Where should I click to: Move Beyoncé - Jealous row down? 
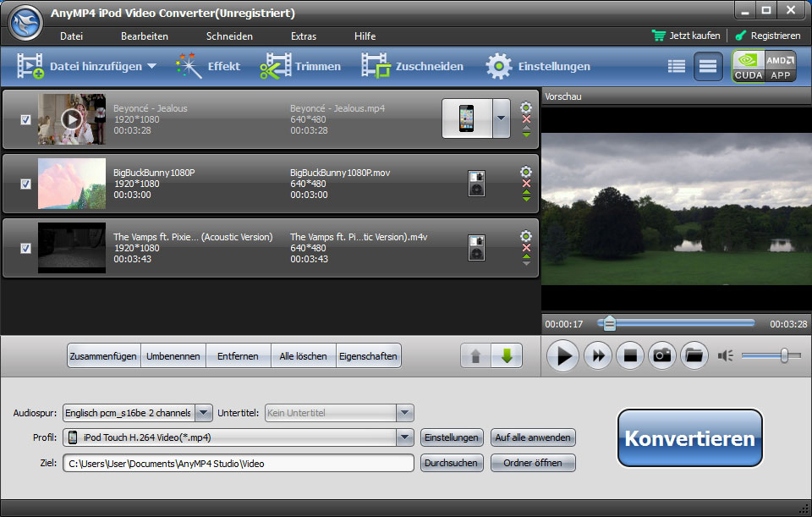[526, 135]
